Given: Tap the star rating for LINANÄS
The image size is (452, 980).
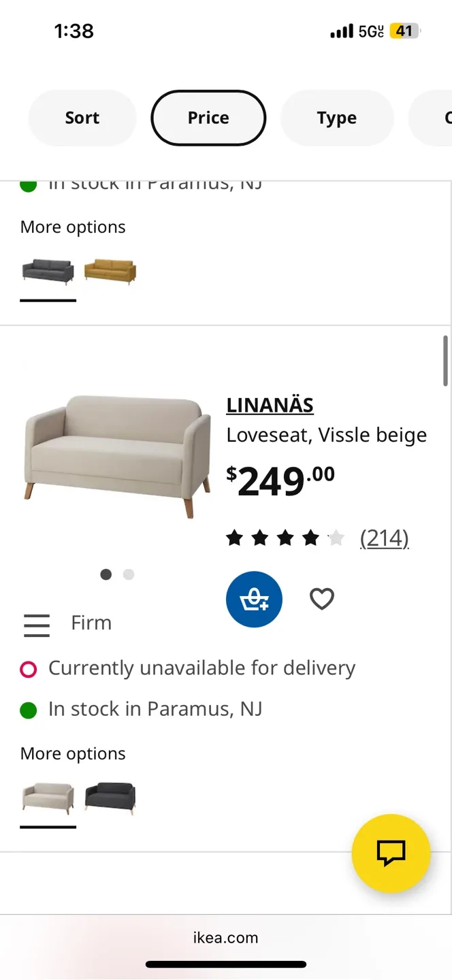Looking at the screenshot, I should [x=285, y=539].
